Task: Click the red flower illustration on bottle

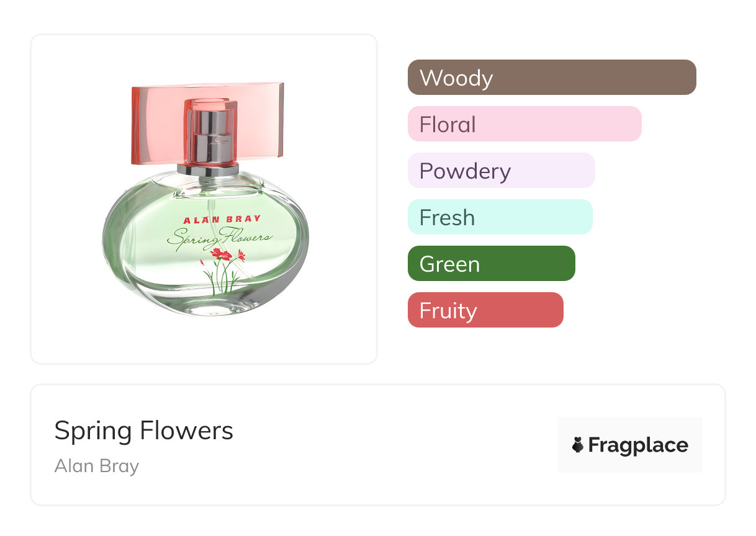Action: pyautogui.click(x=222, y=254)
